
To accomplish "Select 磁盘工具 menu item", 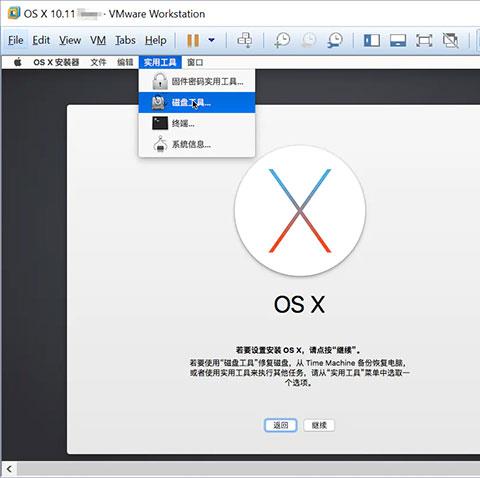I will tap(197, 102).
